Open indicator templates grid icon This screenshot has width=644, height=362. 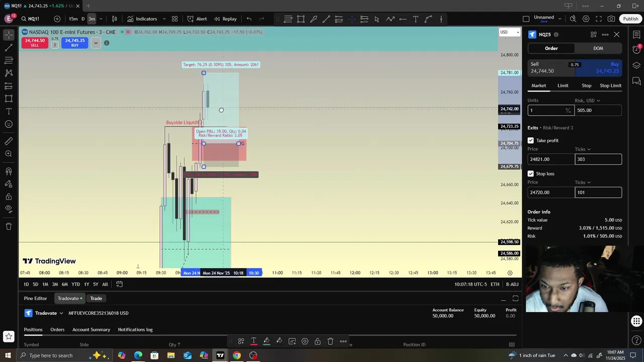[x=175, y=19]
